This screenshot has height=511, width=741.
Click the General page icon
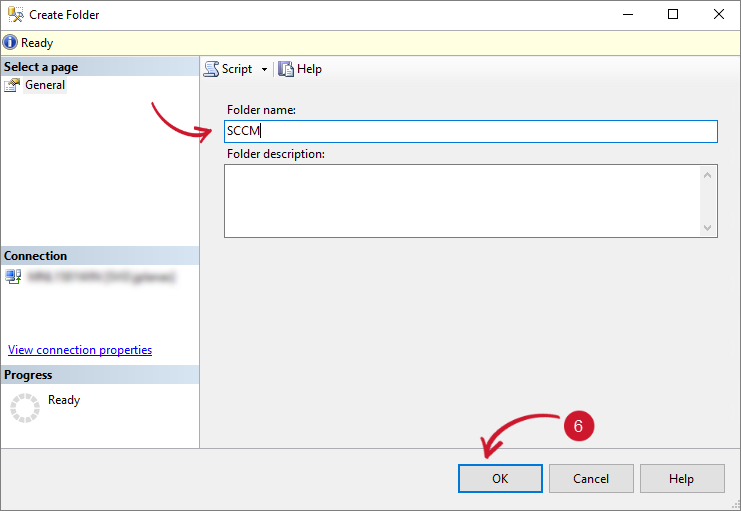click(x=12, y=85)
